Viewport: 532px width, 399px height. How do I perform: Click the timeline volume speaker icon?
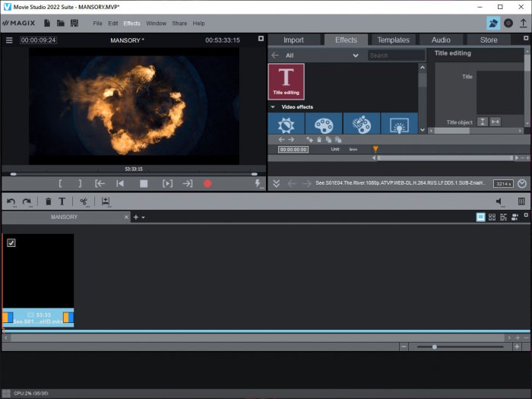(500, 201)
